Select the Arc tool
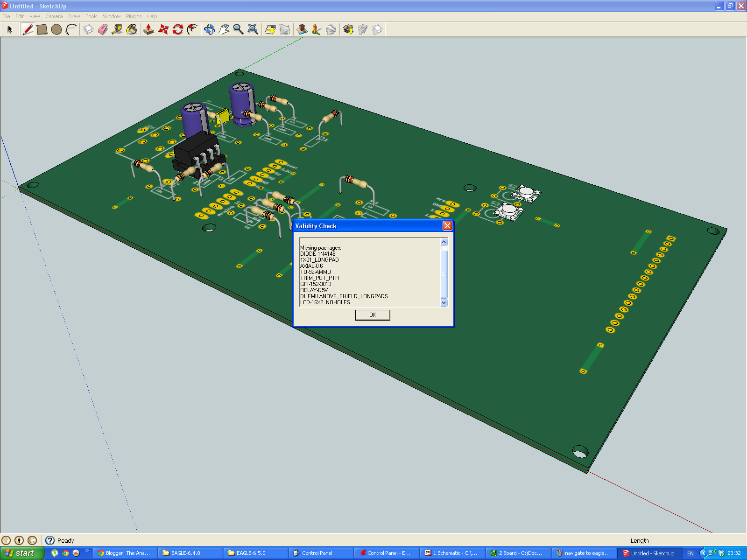 70,29
